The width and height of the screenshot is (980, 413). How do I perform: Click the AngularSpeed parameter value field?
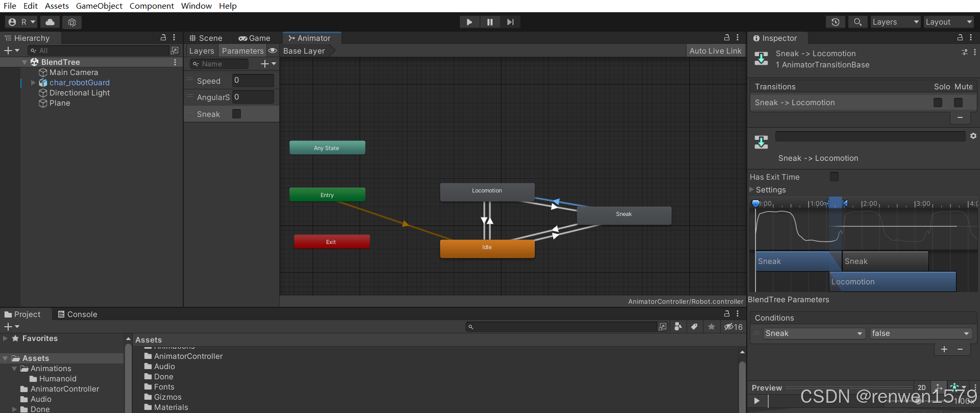tap(253, 97)
